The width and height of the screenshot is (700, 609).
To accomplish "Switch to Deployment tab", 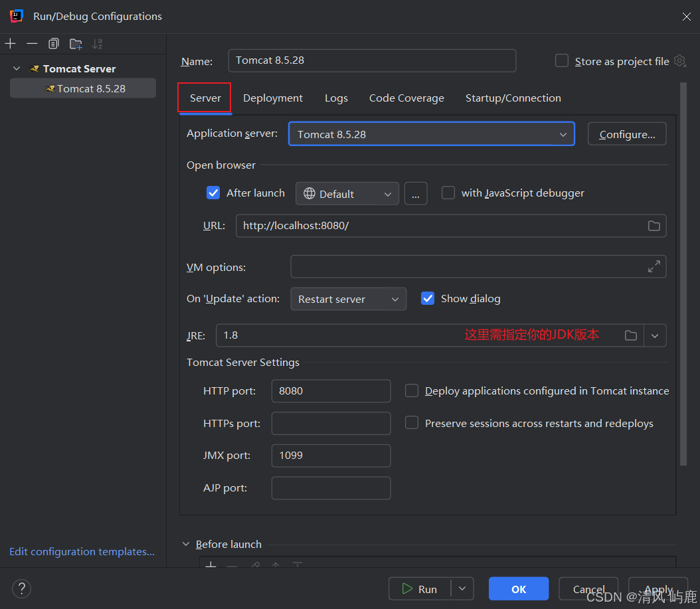I will (273, 98).
